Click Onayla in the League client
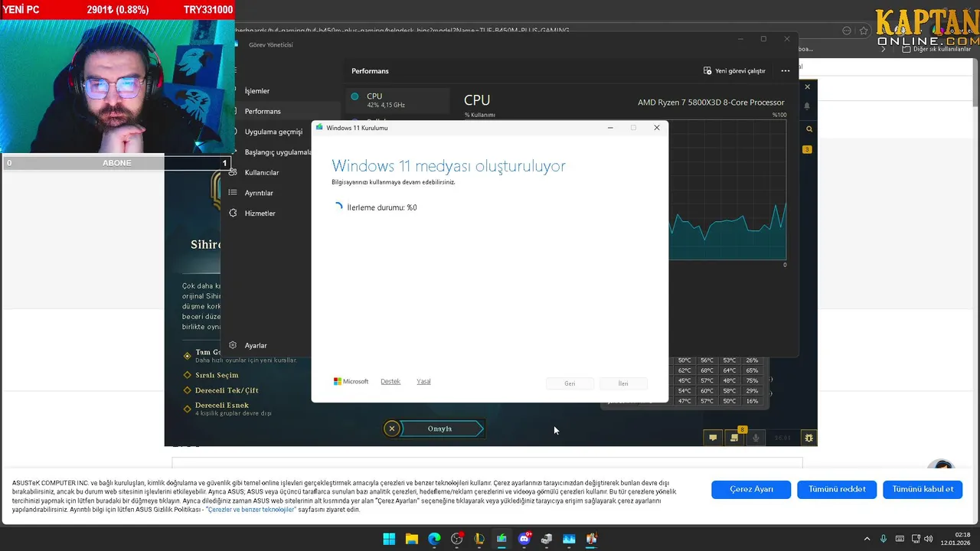This screenshot has height=551, width=980. click(x=440, y=429)
